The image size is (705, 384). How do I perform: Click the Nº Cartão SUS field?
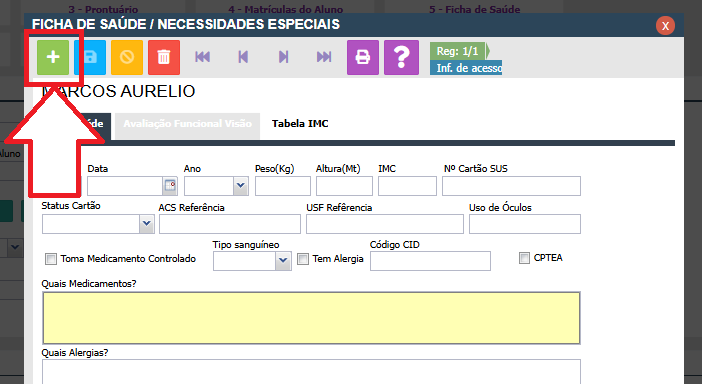pos(511,186)
